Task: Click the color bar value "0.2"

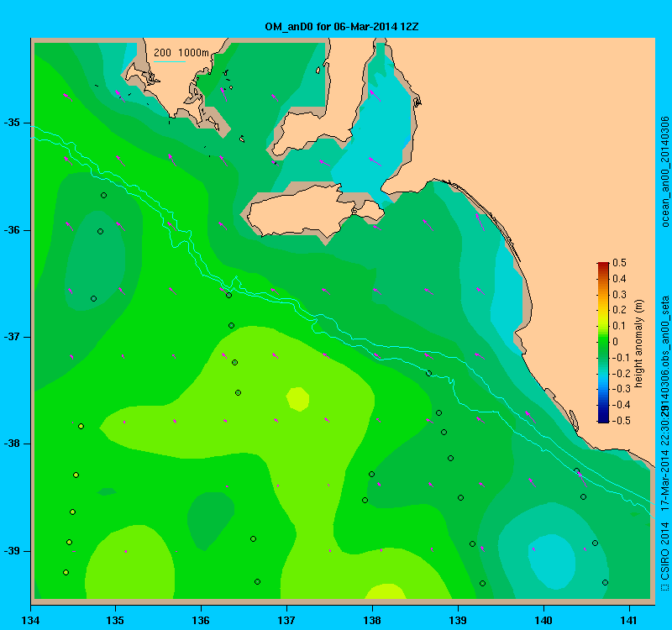Action: point(619,310)
